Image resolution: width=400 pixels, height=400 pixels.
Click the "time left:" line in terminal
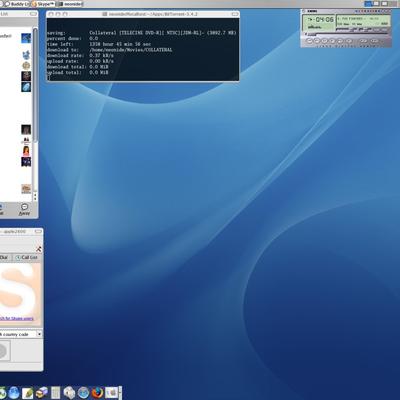99,44
